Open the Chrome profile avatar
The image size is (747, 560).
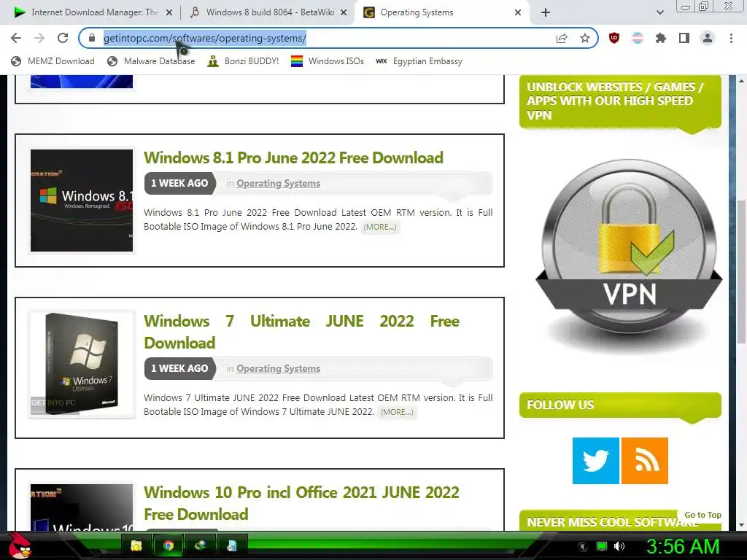708,38
